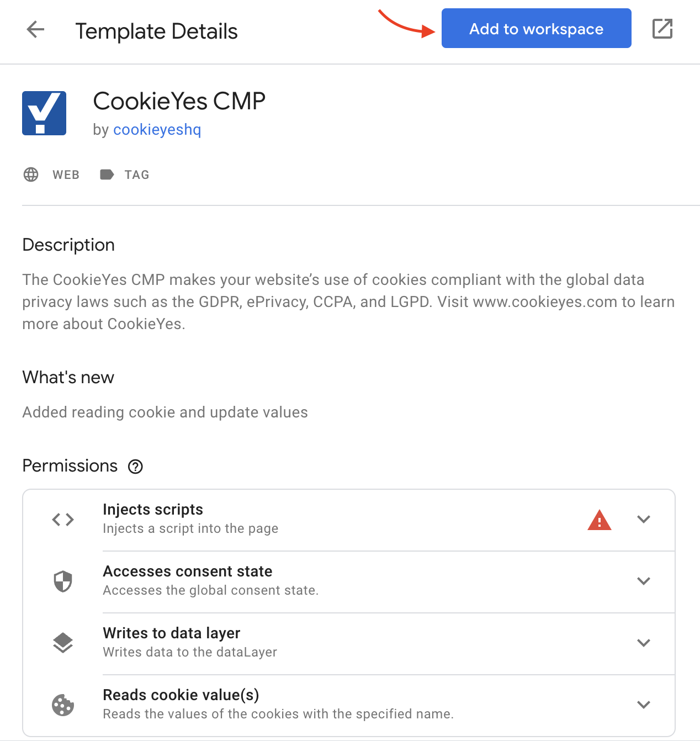700x741 pixels.
Task: Open the cookieyeshq author link
Action: (x=157, y=130)
